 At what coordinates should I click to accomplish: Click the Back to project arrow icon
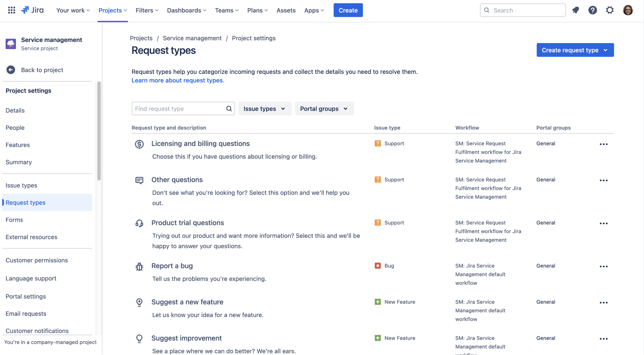click(11, 70)
